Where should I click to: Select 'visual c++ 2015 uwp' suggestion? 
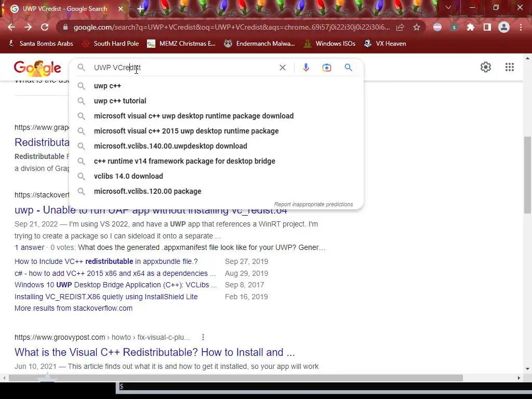click(x=216, y=131)
